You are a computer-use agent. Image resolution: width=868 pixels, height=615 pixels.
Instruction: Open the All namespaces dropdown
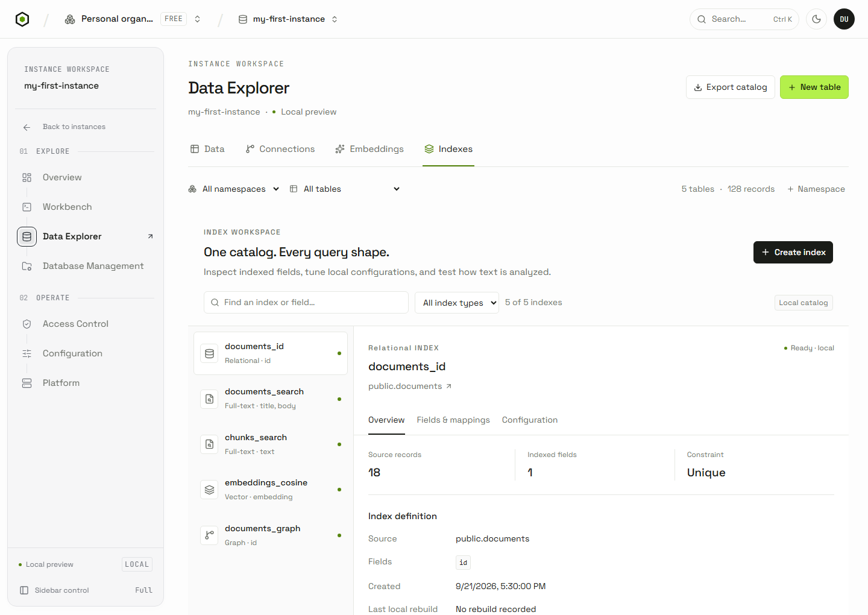pos(234,189)
